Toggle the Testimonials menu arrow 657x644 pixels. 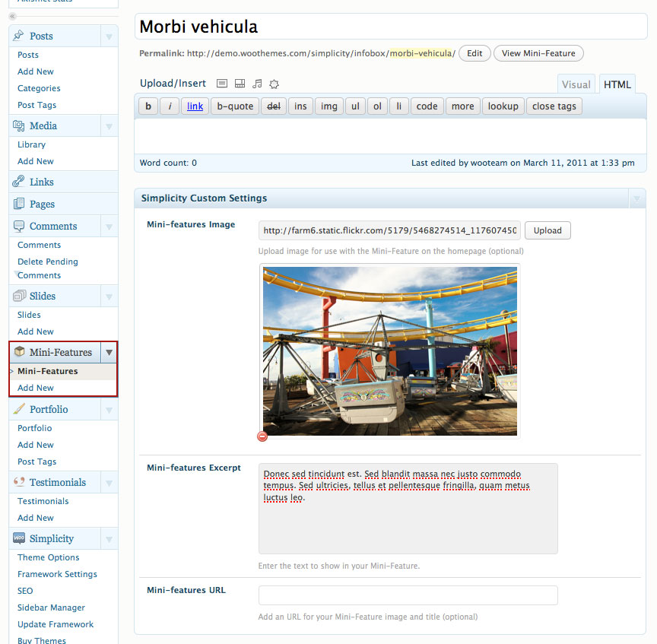click(x=109, y=483)
